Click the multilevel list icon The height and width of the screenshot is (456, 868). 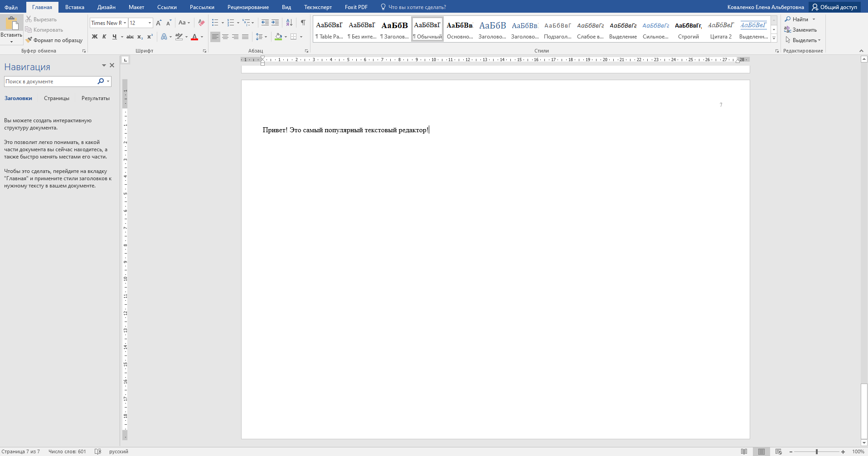(246, 23)
